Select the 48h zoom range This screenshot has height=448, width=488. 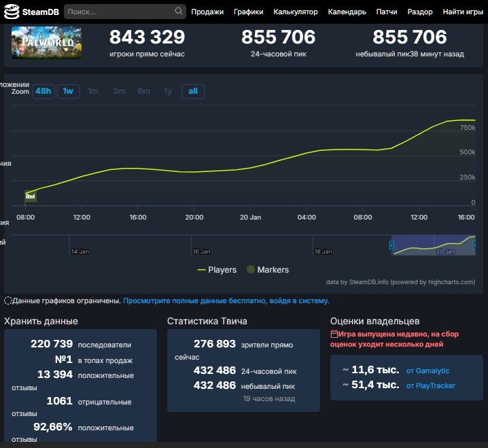(x=43, y=91)
